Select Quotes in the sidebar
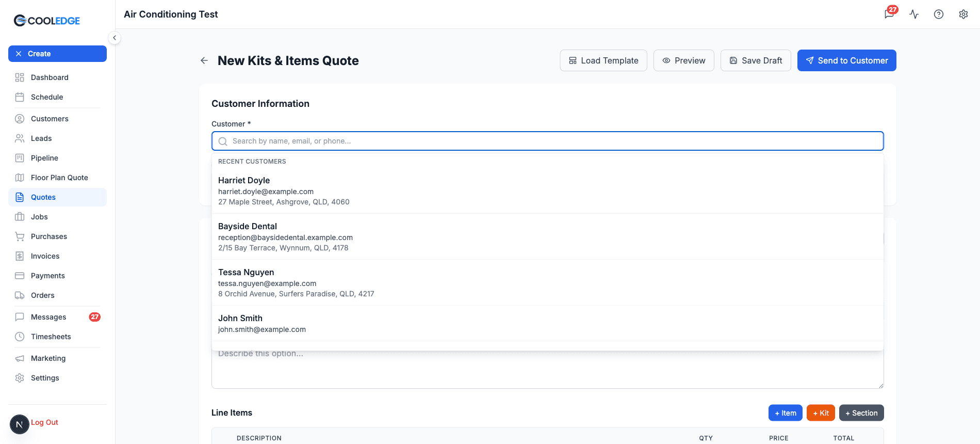980x444 pixels. (57, 197)
